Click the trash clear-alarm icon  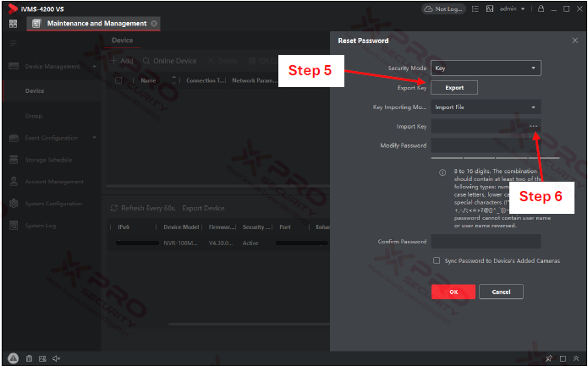[x=29, y=358]
